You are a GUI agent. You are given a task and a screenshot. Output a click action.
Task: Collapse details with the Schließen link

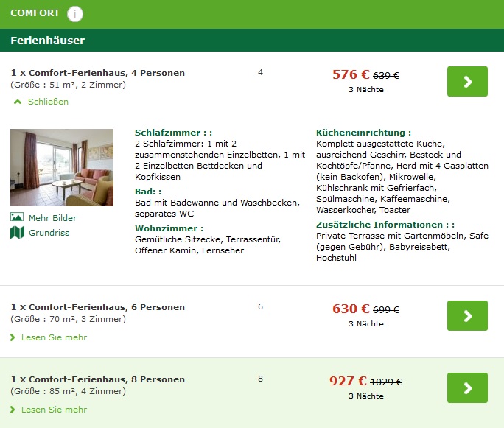pyautogui.click(x=47, y=102)
